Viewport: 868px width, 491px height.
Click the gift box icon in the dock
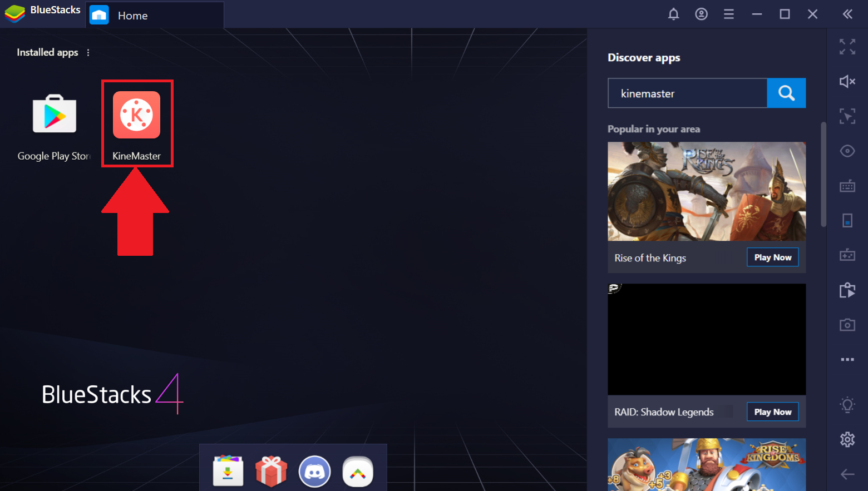click(271, 472)
